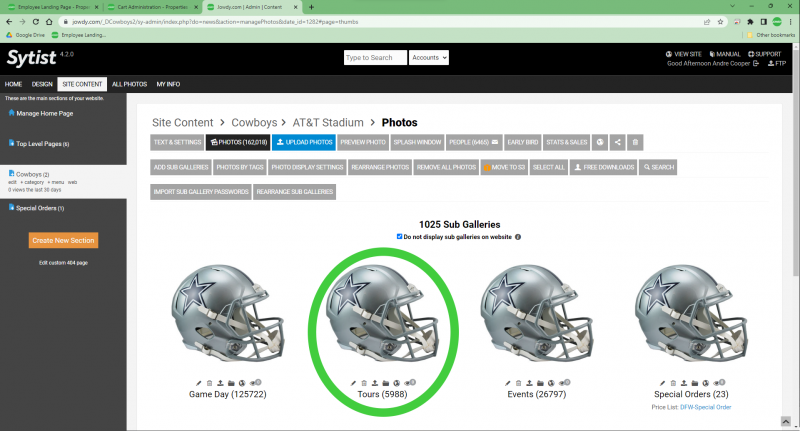Uncheck Do not display sub galleries on website
The height and width of the screenshot is (431, 800).
(399, 237)
